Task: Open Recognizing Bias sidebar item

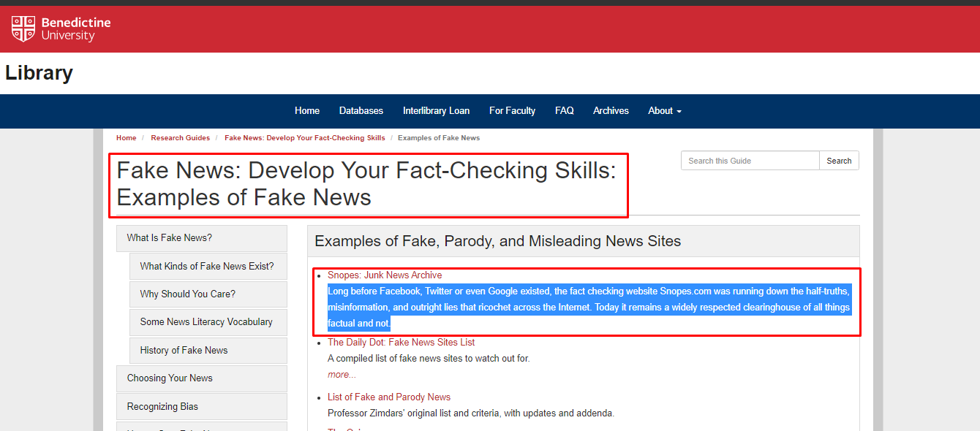Action: tap(202, 407)
